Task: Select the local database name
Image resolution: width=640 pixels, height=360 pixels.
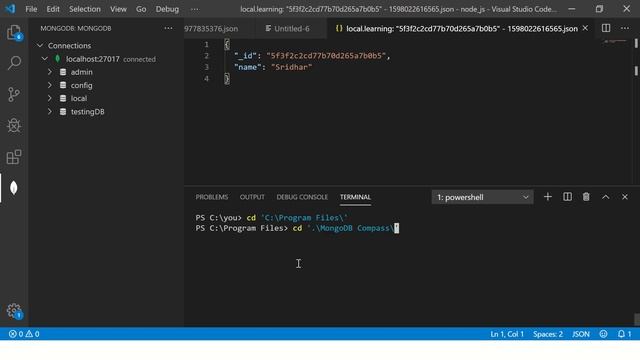Action: 79,98
